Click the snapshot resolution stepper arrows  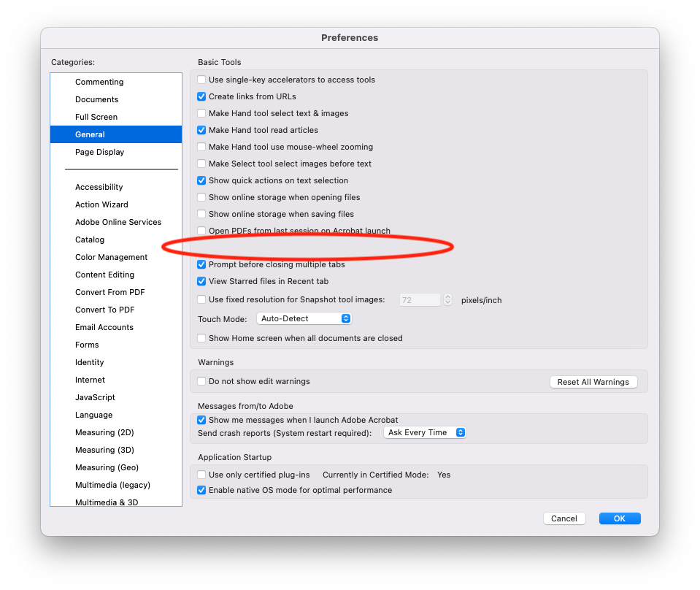(x=447, y=299)
